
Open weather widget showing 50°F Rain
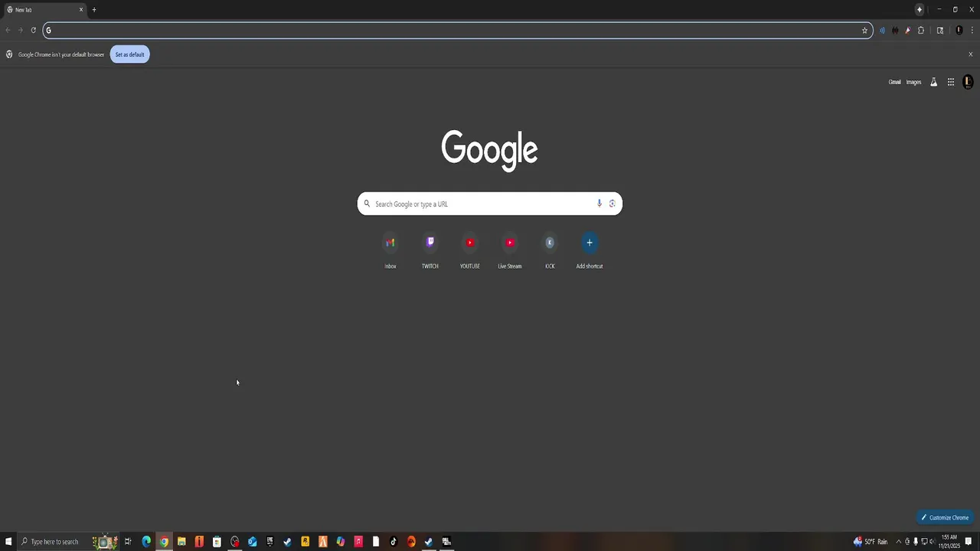pyautogui.click(x=871, y=542)
